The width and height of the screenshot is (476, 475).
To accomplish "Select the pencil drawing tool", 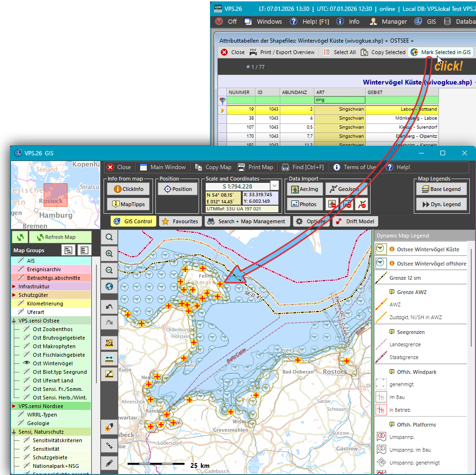I will pos(109,462).
